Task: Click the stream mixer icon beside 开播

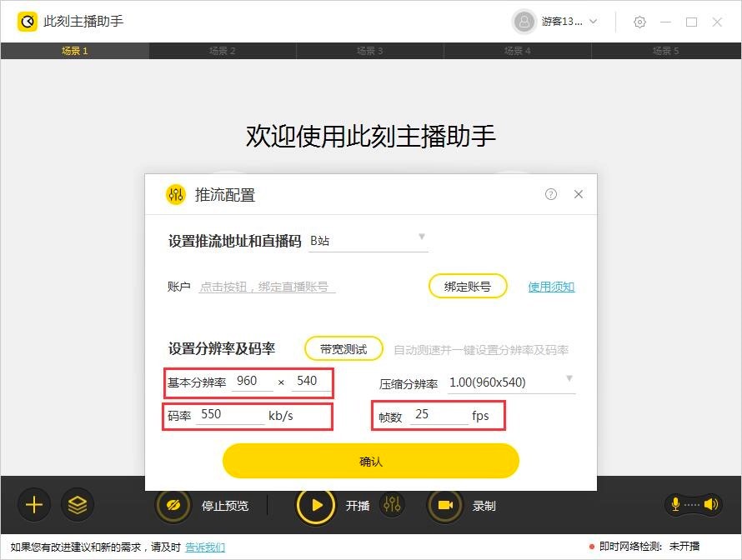Action: [x=391, y=504]
